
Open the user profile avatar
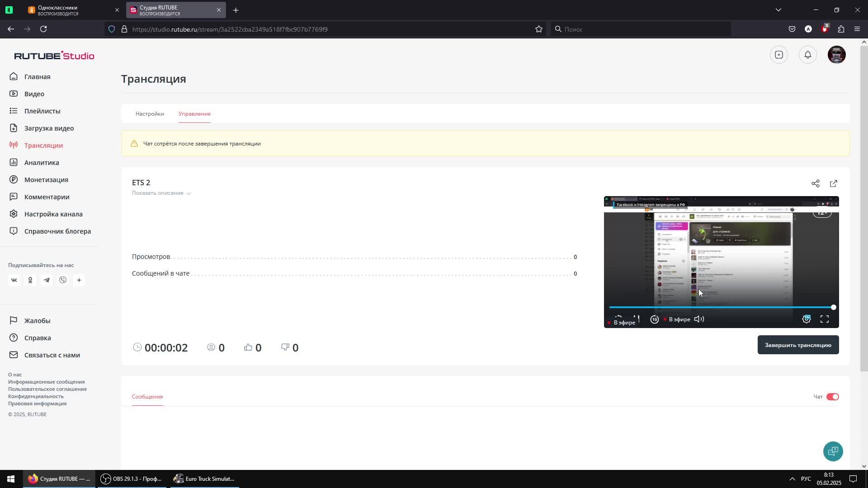(837, 55)
